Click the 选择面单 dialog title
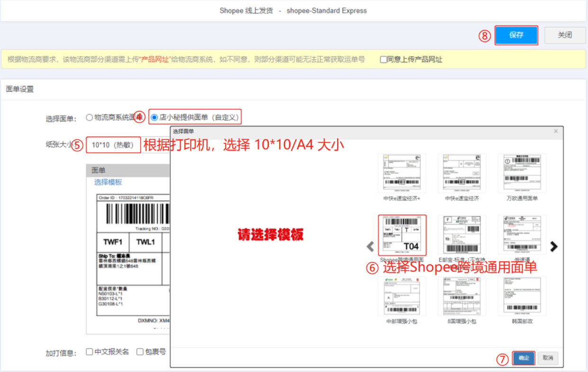 pos(183,131)
